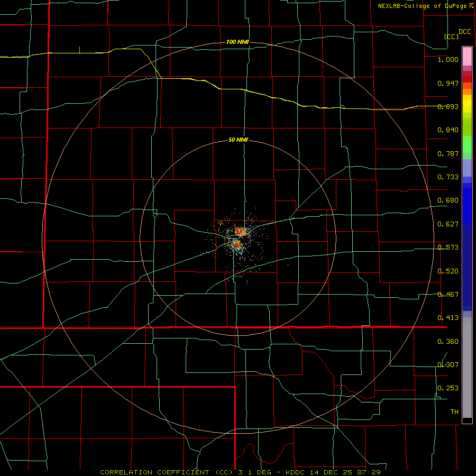Click the [CC] unit label
The width and height of the screenshot is (476, 476).
coord(451,36)
